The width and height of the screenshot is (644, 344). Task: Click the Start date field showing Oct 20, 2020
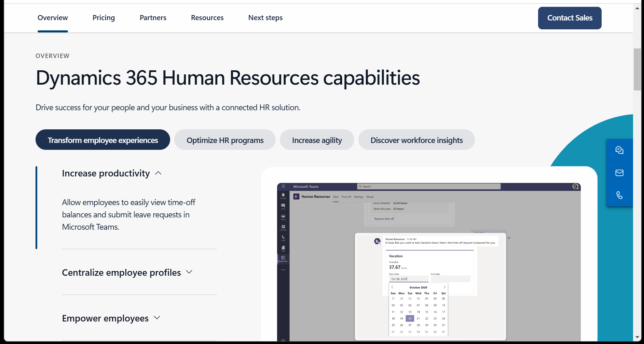click(x=409, y=279)
